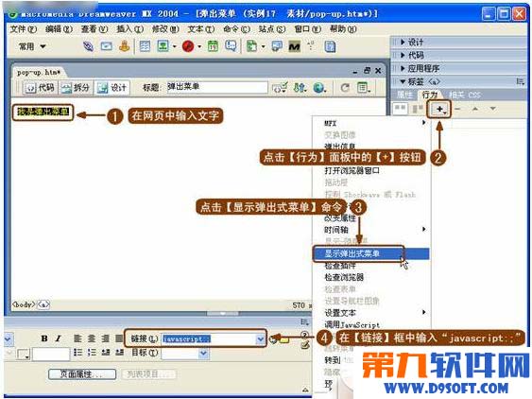
Task: Click the Quick Tag Editor pencil icon
Action: tap(304, 345)
